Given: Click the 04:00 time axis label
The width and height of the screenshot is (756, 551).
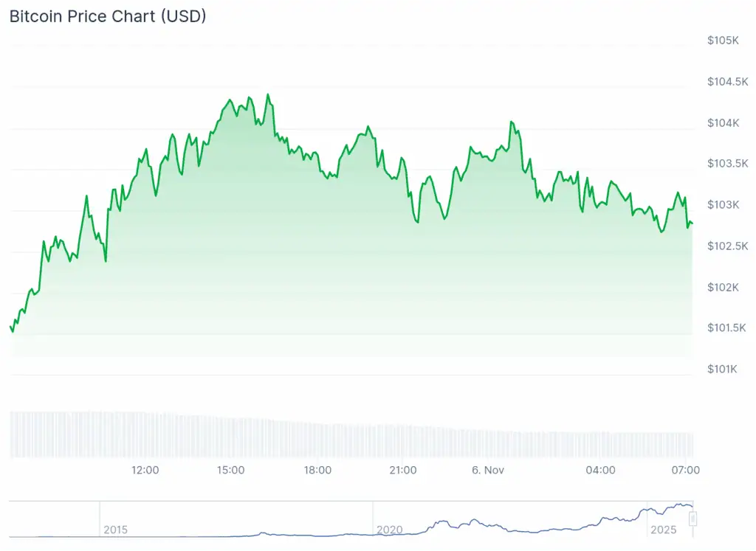Looking at the screenshot, I should [600, 470].
